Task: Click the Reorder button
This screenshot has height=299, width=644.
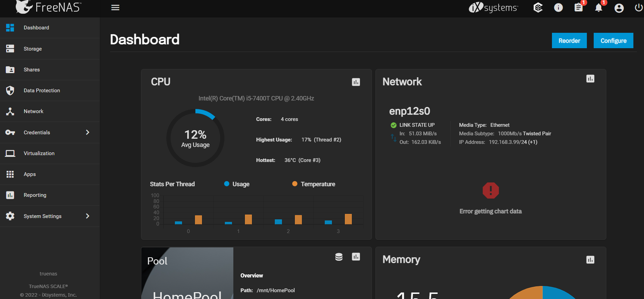Action: click(x=569, y=41)
